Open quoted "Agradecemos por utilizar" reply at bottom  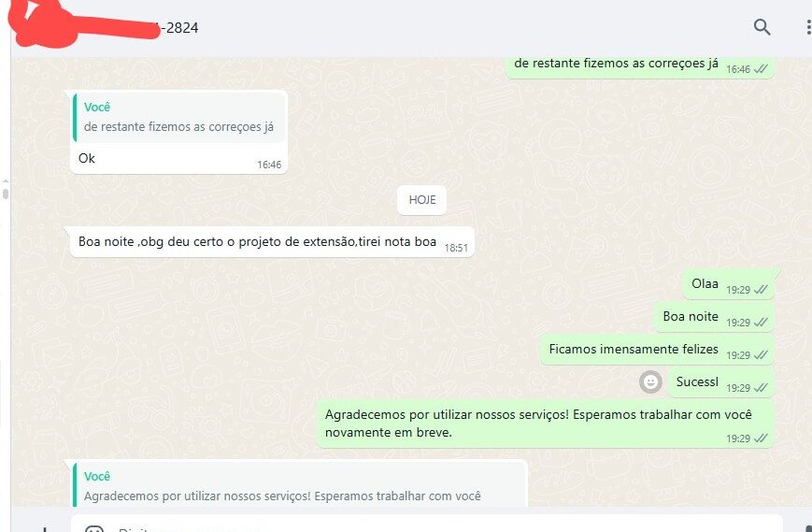pyautogui.click(x=299, y=485)
